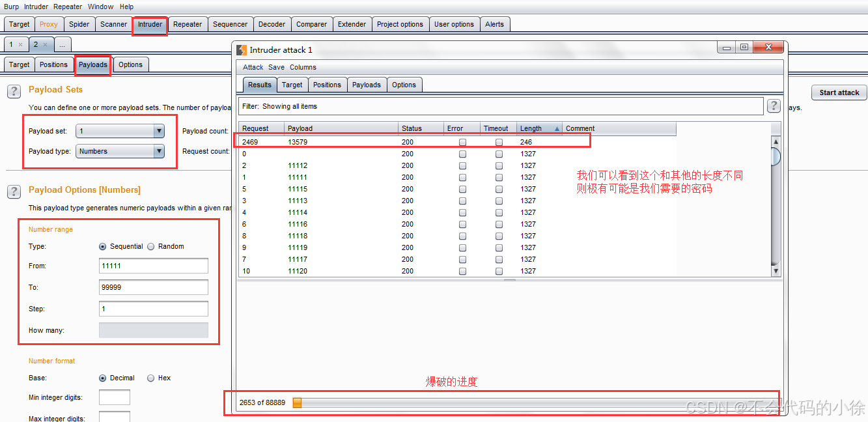Choose Hex as the number base
868x422 pixels.
[150, 378]
